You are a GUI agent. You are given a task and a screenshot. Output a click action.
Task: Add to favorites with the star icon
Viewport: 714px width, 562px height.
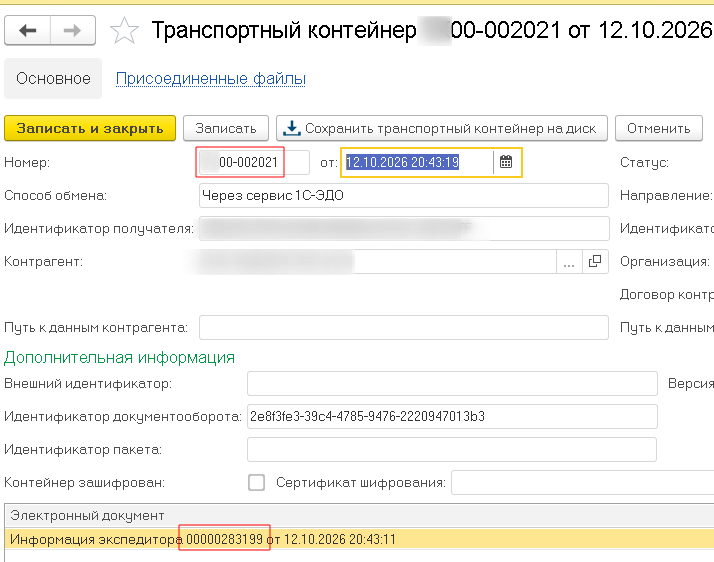tap(124, 31)
